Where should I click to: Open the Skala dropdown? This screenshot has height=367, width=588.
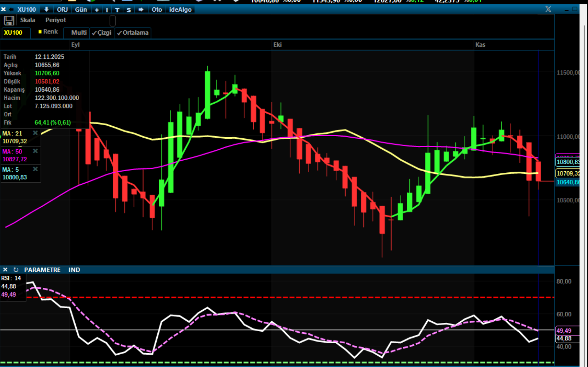(28, 20)
